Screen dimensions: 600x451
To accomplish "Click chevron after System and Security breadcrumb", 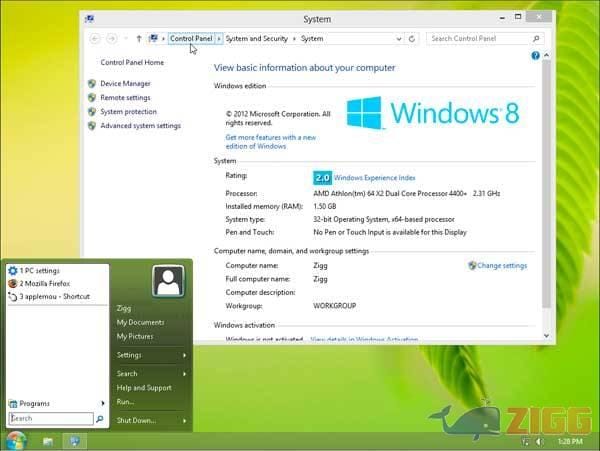I will pyautogui.click(x=294, y=39).
